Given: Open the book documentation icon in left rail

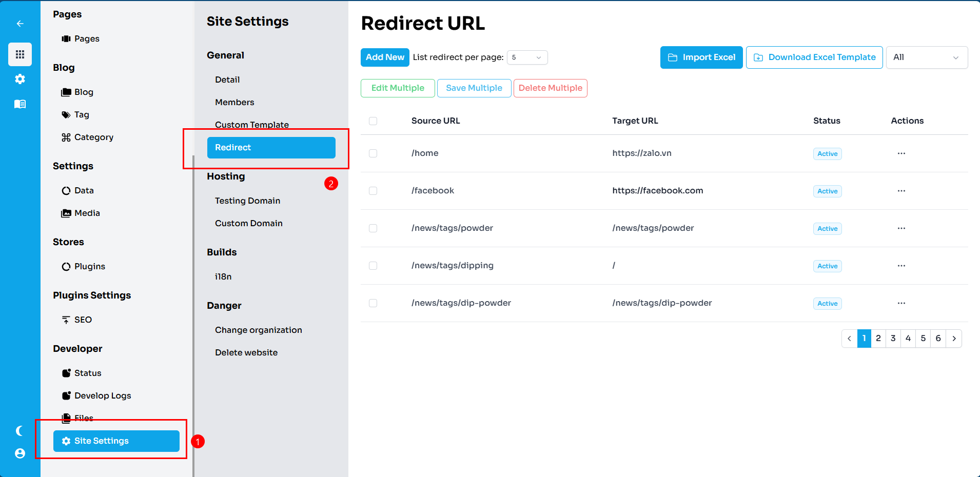Looking at the screenshot, I should (20, 104).
